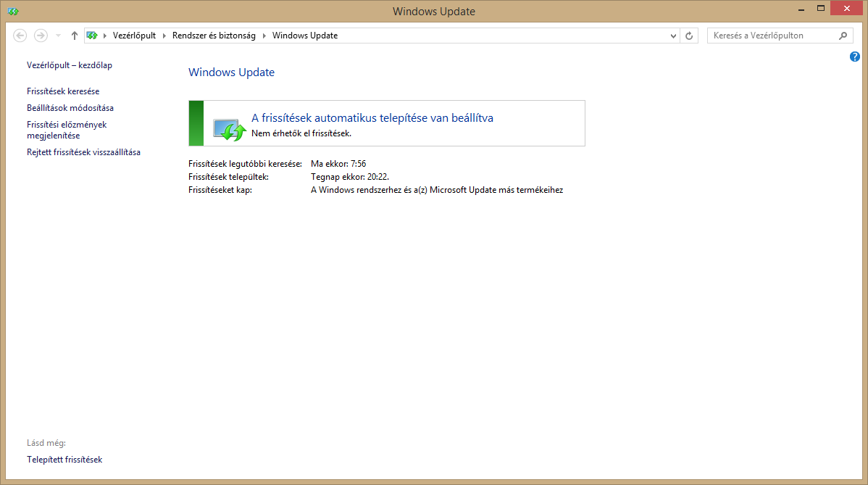This screenshot has height=485, width=868.
Task: Open Vezérlőpult – kezdőlap link
Action: click(70, 65)
